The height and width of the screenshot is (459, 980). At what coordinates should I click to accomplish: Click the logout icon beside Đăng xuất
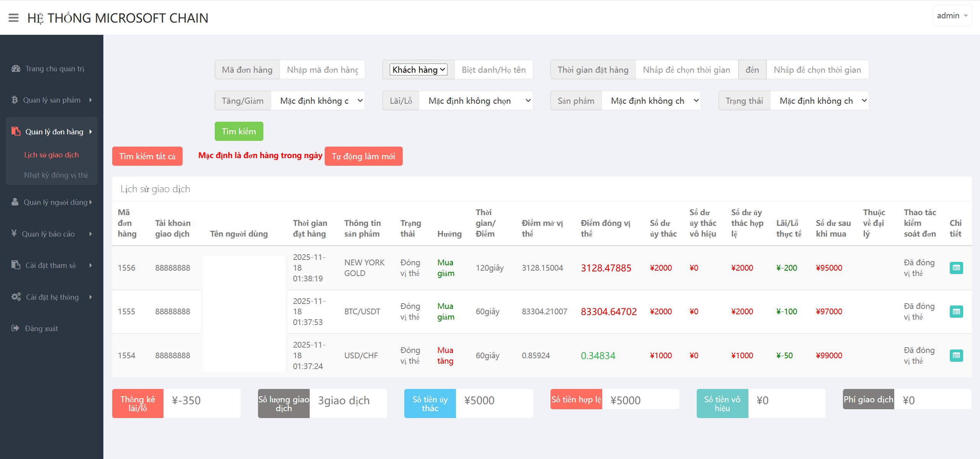(15, 328)
